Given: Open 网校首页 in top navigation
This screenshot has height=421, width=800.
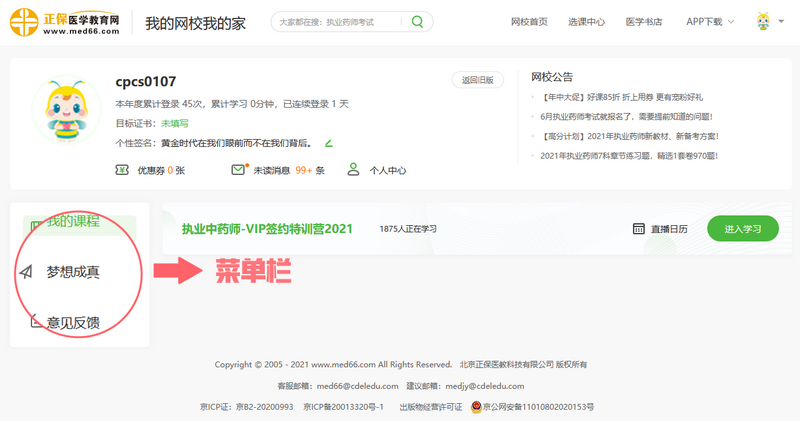Looking at the screenshot, I should (529, 22).
